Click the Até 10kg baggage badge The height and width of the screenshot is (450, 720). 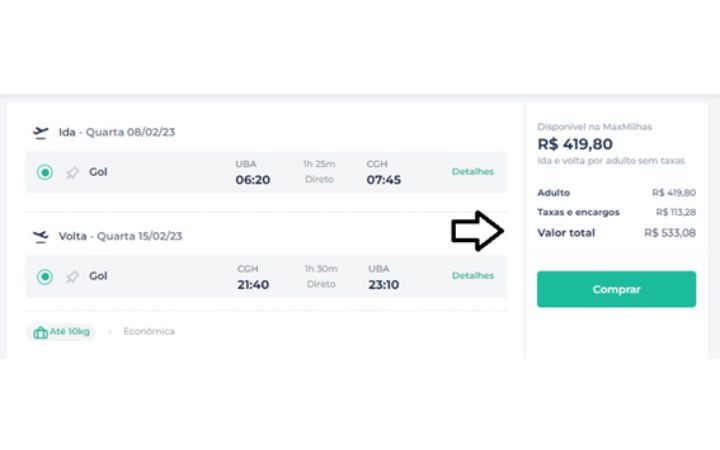coord(61,332)
